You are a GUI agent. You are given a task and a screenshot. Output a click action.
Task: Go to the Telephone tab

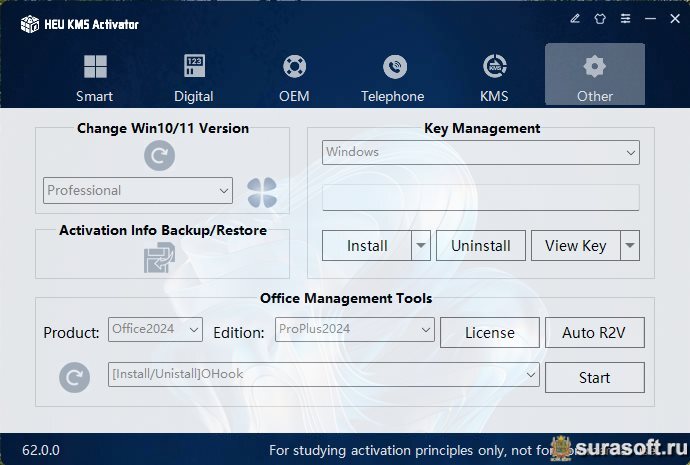click(x=393, y=76)
